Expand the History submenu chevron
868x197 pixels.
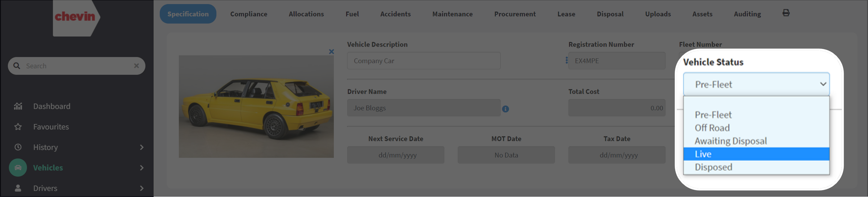[x=142, y=147]
